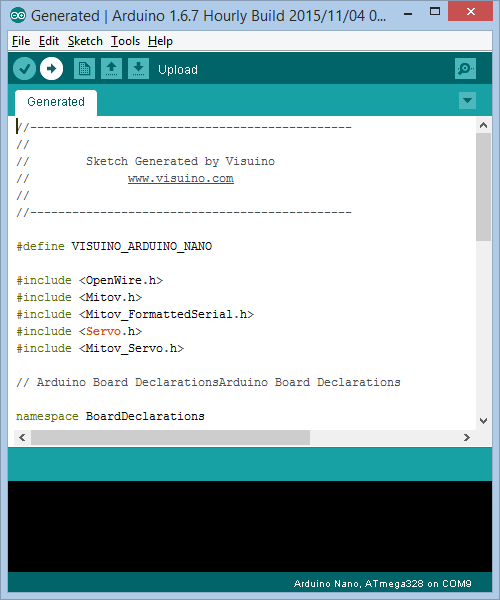Screen dimensions: 500x600
Task: Click the Verify checkmark button
Action: click(24, 69)
